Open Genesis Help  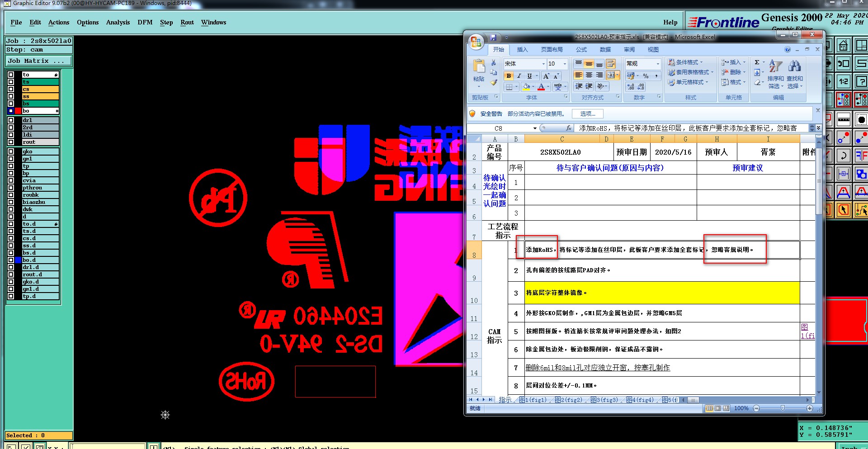[x=670, y=22]
